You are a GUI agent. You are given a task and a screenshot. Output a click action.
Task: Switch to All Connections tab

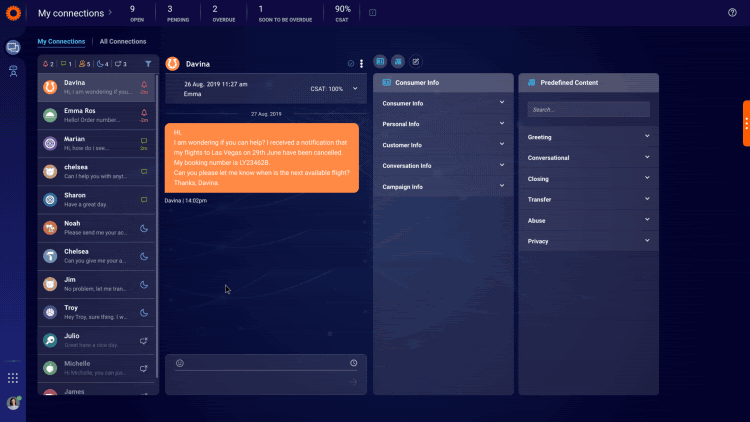123,42
